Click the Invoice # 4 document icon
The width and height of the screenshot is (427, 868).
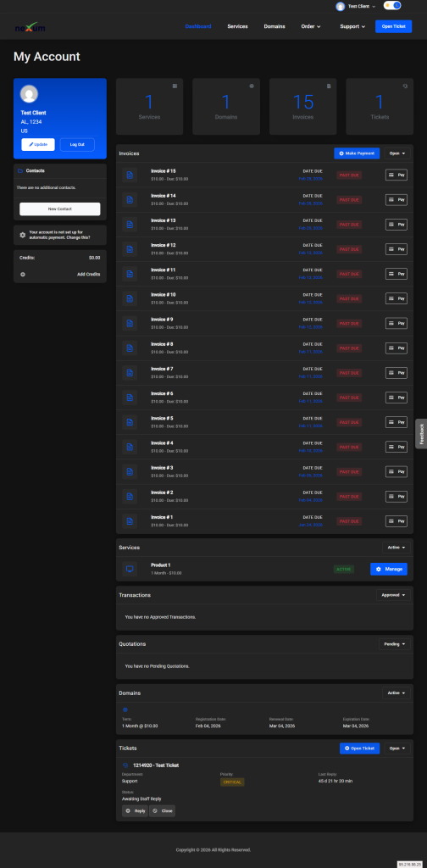(x=130, y=447)
